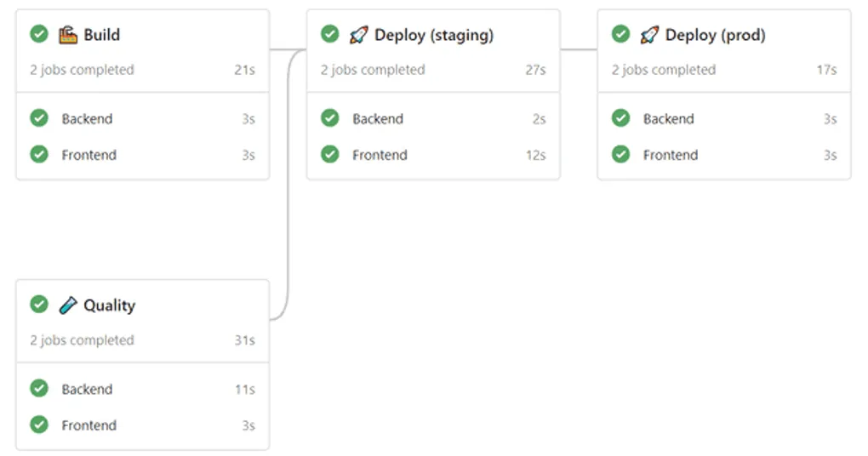Open the Backend job in Quality stage
Viewport: 868px width, 456px height.
coord(143,389)
